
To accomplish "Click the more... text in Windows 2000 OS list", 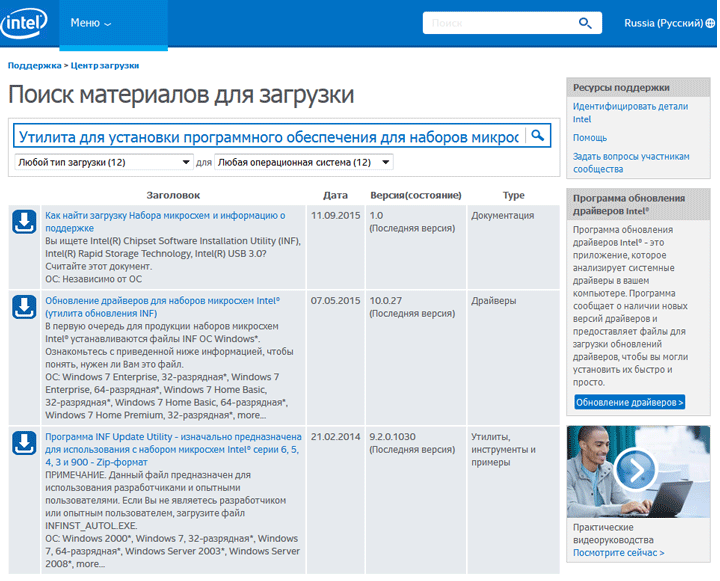I will [90, 564].
